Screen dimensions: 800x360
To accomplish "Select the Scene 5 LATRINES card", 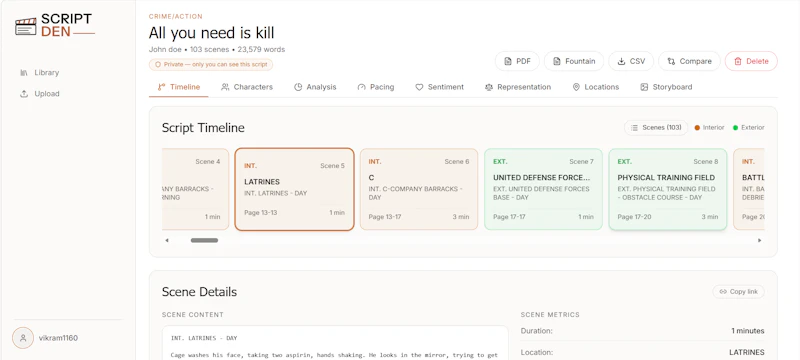I will (x=294, y=189).
